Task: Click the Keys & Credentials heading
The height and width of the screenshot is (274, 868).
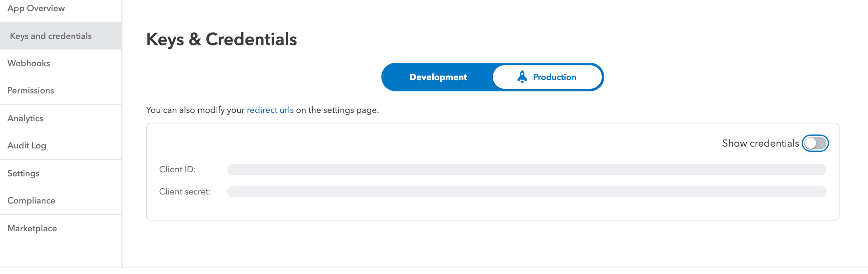Action: click(221, 39)
